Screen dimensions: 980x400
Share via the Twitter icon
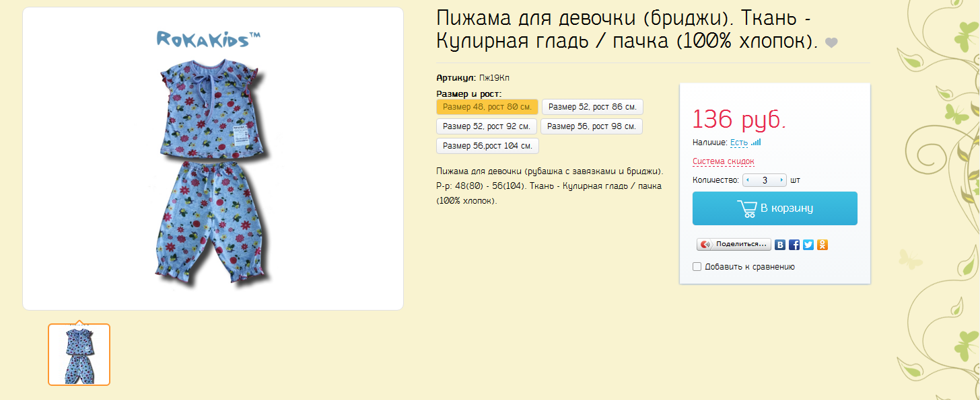[808, 245]
